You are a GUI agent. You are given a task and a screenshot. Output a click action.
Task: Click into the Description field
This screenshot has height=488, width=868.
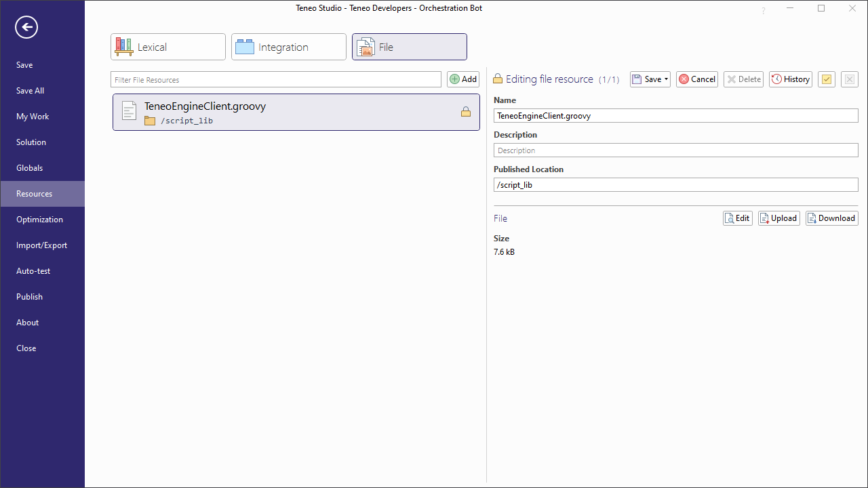pyautogui.click(x=676, y=150)
